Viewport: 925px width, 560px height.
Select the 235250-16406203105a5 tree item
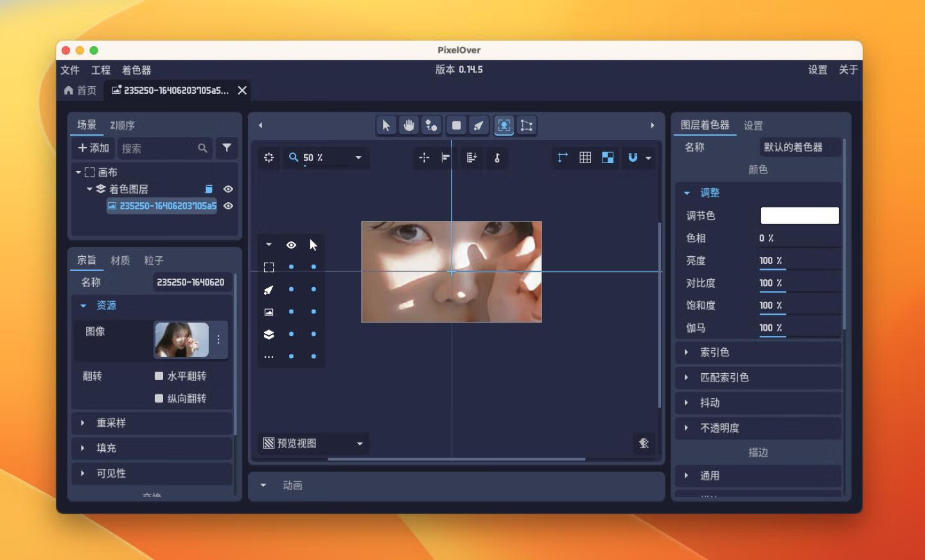(x=162, y=206)
